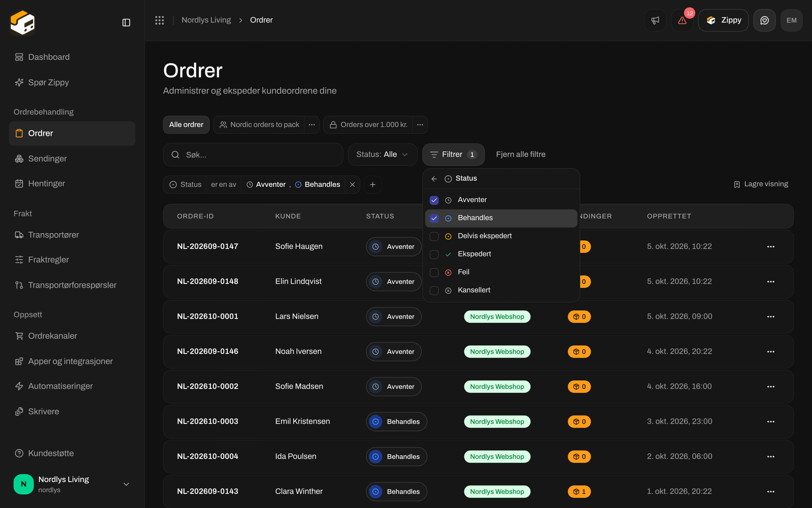Screen dimensions: 812x508
Task: Go back using status panel arrow
Action: click(434, 179)
